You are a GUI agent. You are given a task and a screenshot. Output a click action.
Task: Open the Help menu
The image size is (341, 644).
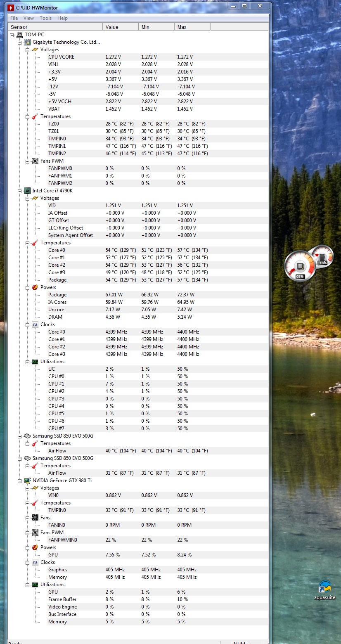62,18
